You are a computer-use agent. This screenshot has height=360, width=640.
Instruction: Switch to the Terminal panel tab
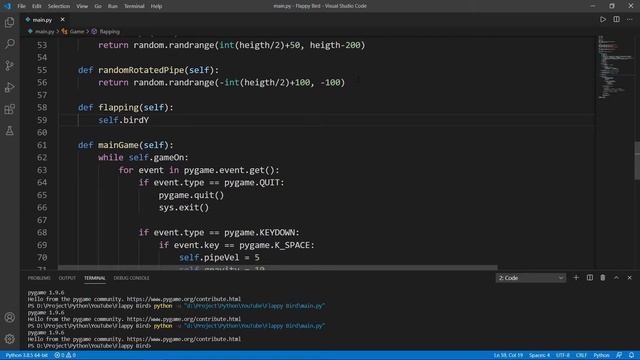click(95, 278)
